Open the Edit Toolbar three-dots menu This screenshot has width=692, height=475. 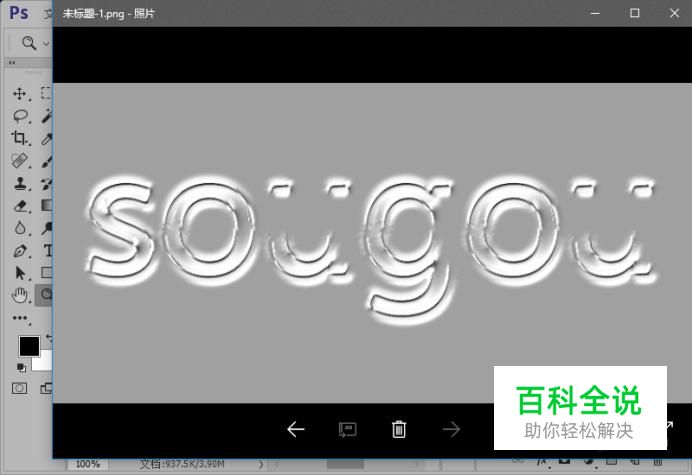(20, 318)
